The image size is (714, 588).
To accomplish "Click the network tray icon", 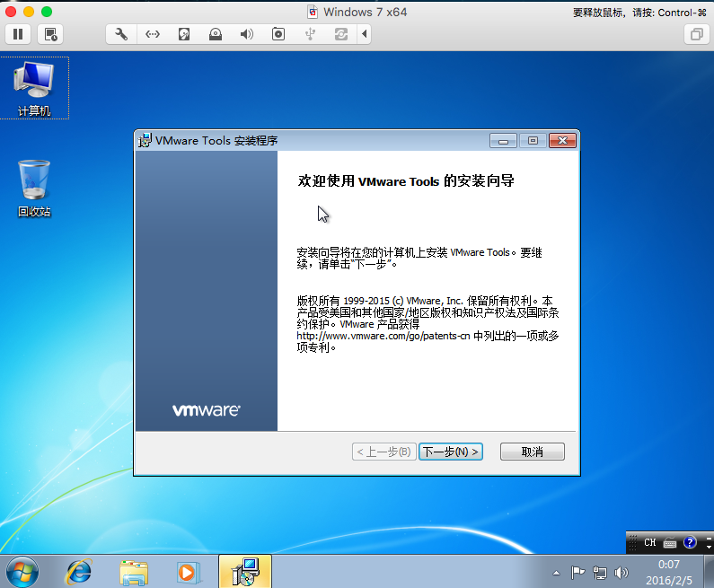I will 600,573.
